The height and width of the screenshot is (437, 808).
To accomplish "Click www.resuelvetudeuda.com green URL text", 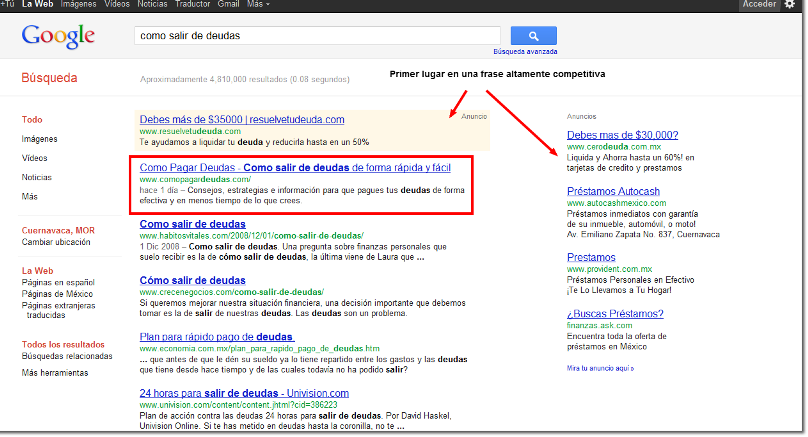I will 190,131.
